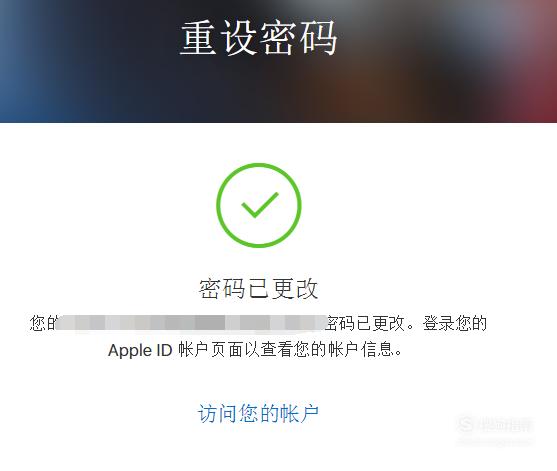Click the 帐户 word in the blue link

[299, 413]
